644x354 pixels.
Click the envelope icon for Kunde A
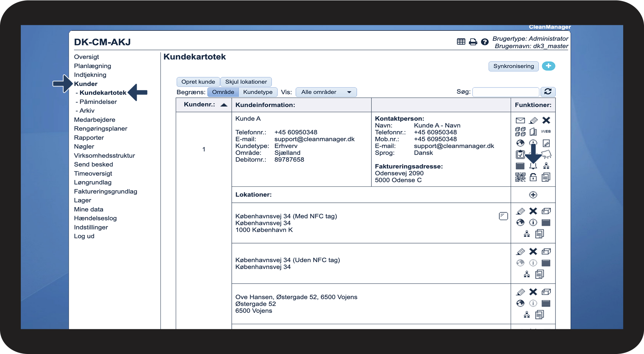pos(520,121)
